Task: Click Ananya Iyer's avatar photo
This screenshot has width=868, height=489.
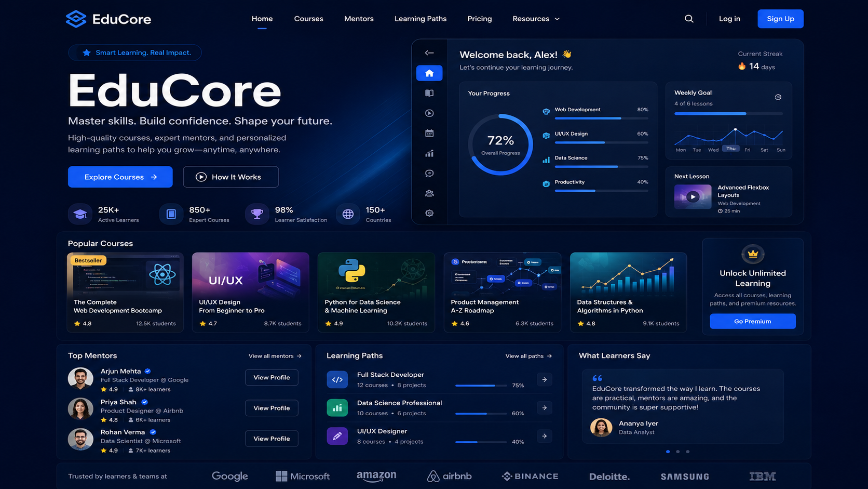Action: (601, 427)
